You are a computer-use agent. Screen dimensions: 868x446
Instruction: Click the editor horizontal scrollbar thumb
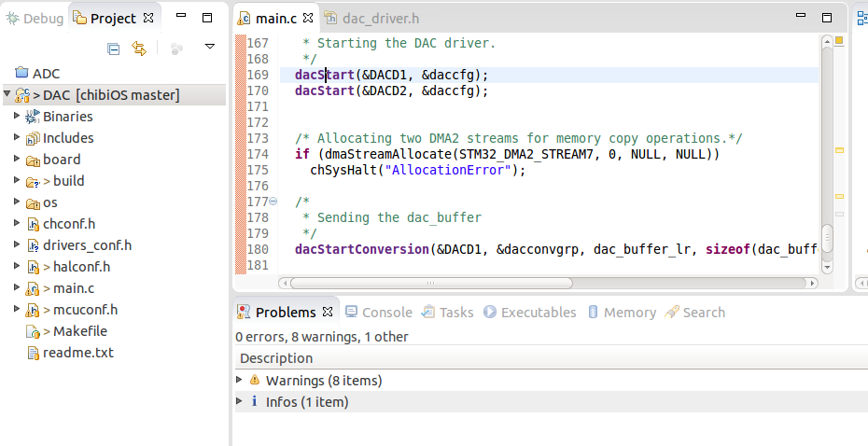pos(430,283)
